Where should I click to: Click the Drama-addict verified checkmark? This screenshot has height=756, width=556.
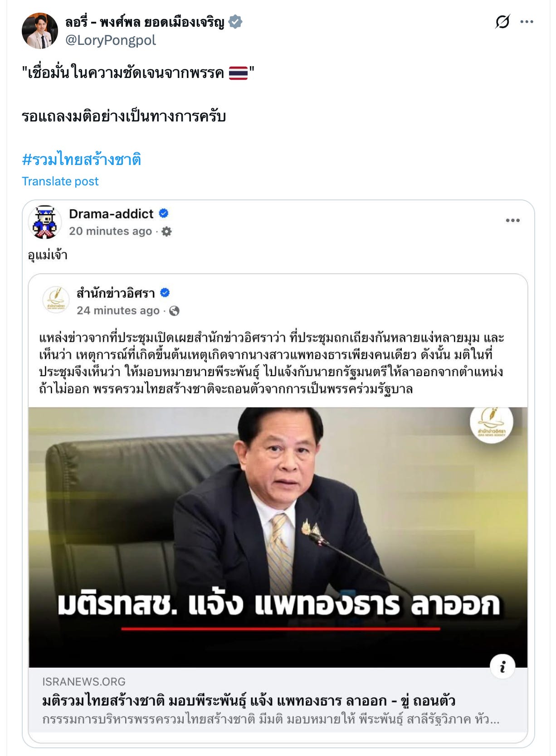click(164, 213)
